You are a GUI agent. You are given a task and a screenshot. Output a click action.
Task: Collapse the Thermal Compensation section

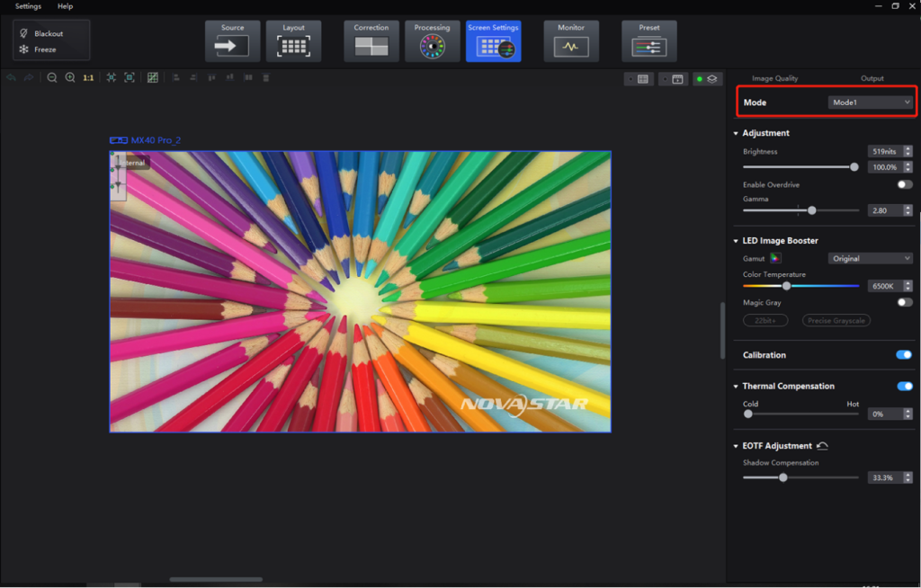(736, 387)
